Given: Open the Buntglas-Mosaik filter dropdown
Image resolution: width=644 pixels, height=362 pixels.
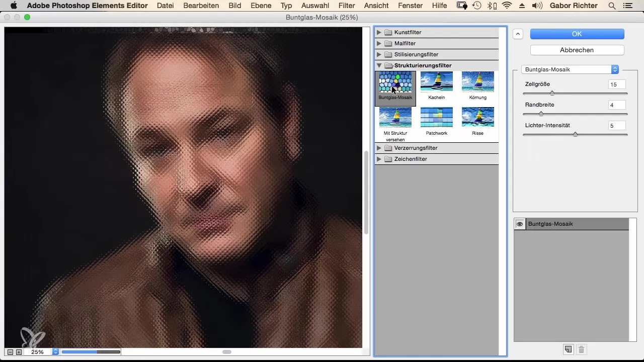Looking at the screenshot, I should click(570, 69).
